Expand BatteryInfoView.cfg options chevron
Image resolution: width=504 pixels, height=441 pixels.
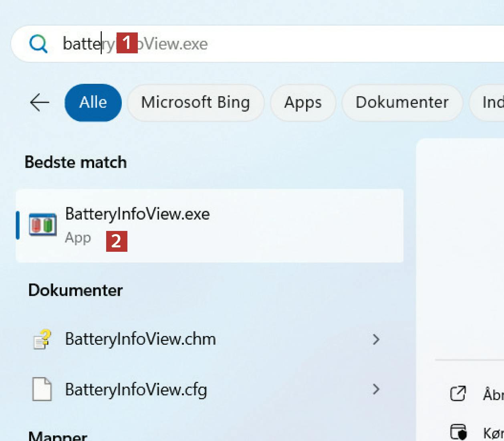point(376,389)
